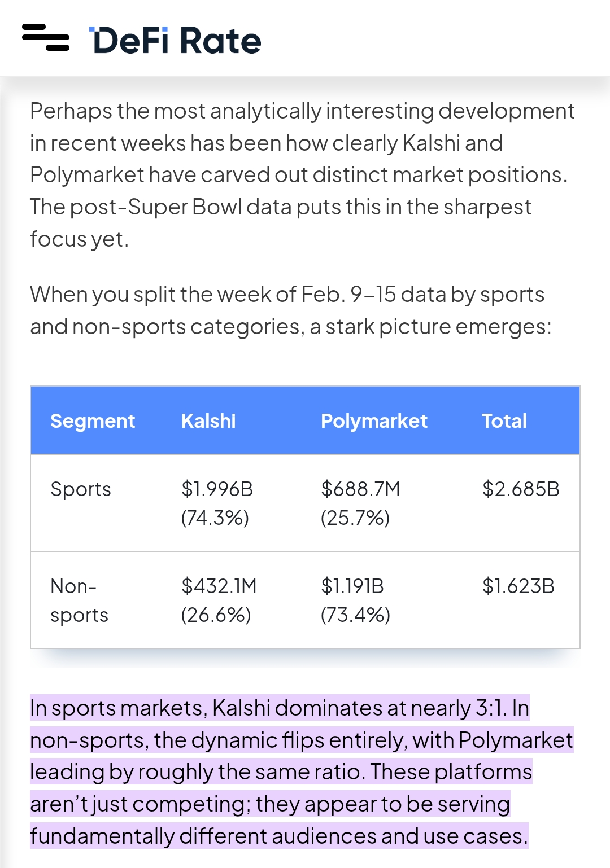Click the $2.685B sports total value
The height and width of the screenshot is (868, 610).
(521, 489)
